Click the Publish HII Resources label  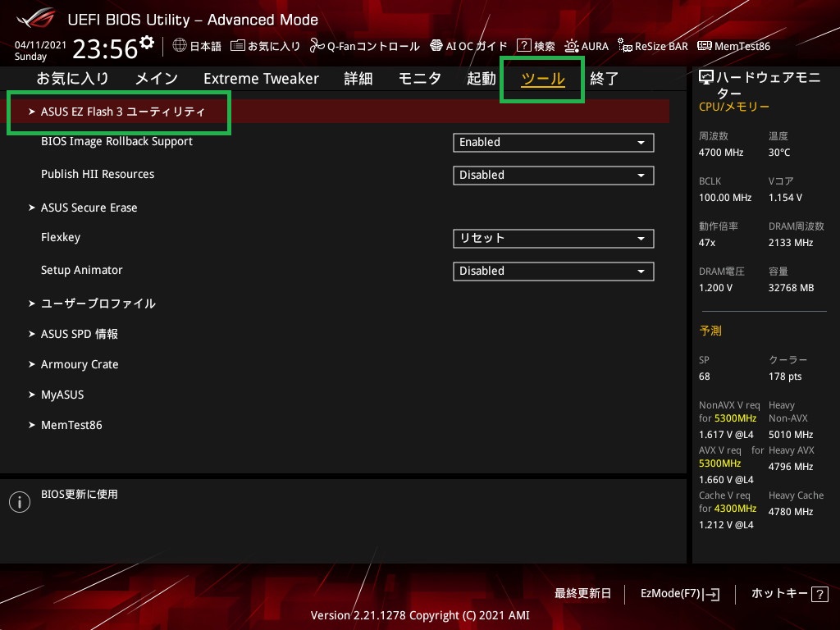98,175
